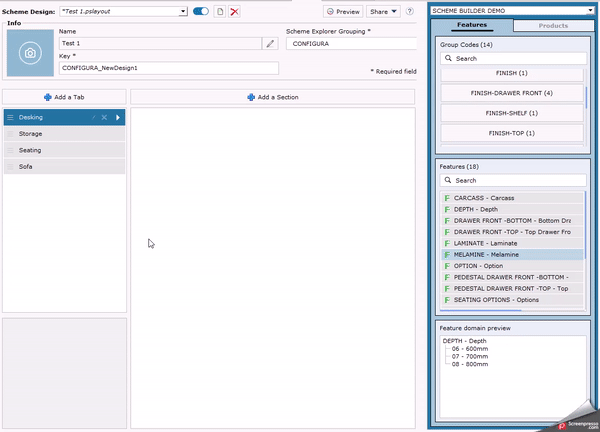
Task: Click the Group Codes search magnifier icon
Action: 448,58
